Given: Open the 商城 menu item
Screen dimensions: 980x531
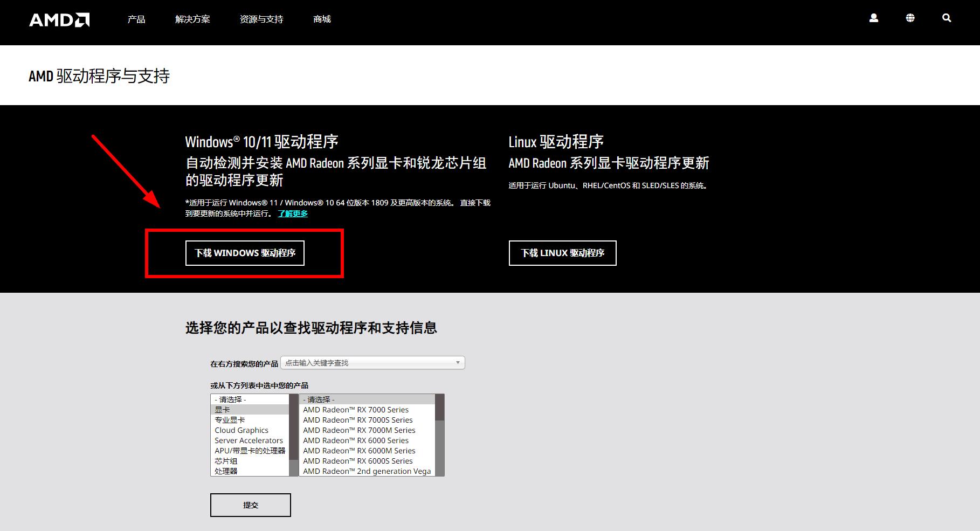Looking at the screenshot, I should point(322,19).
